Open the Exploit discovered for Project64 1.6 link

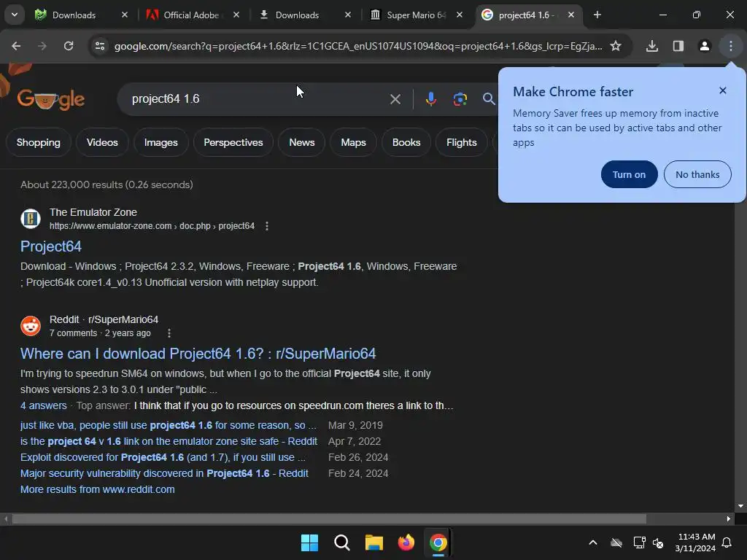163,457
